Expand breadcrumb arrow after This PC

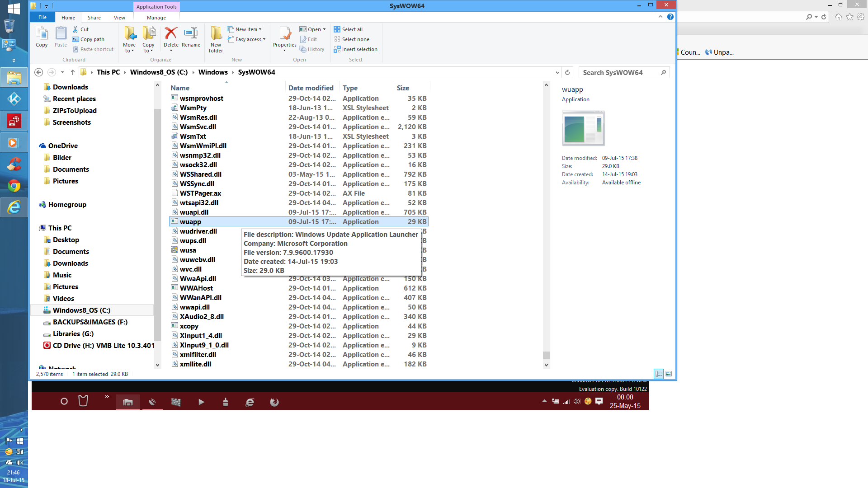(125, 72)
